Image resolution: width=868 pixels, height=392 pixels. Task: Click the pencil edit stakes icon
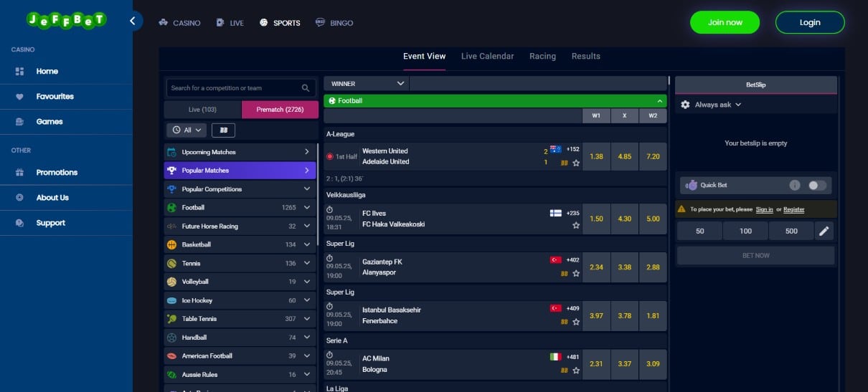[x=824, y=231]
